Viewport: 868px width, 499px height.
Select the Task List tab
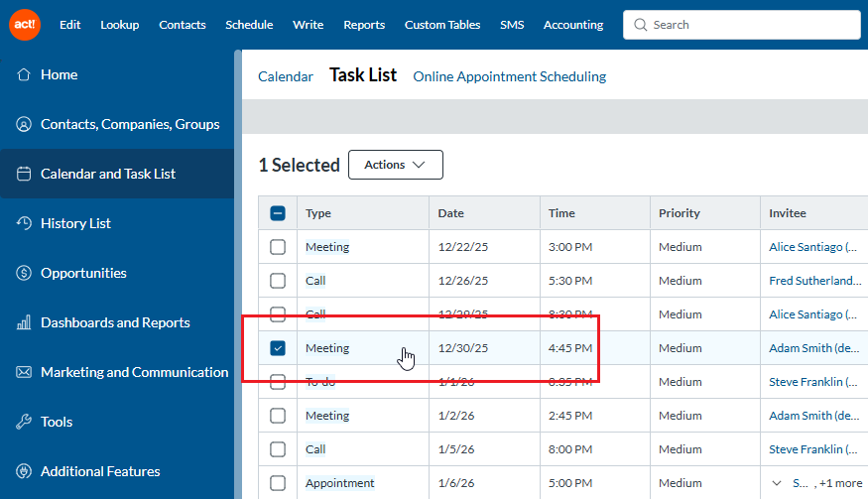click(x=363, y=74)
